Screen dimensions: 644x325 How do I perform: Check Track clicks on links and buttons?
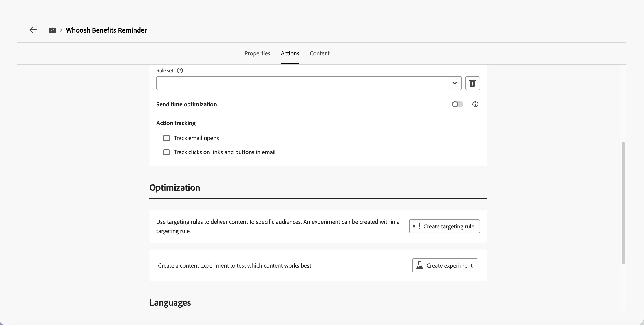pyautogui.click(x=166, y=152)
